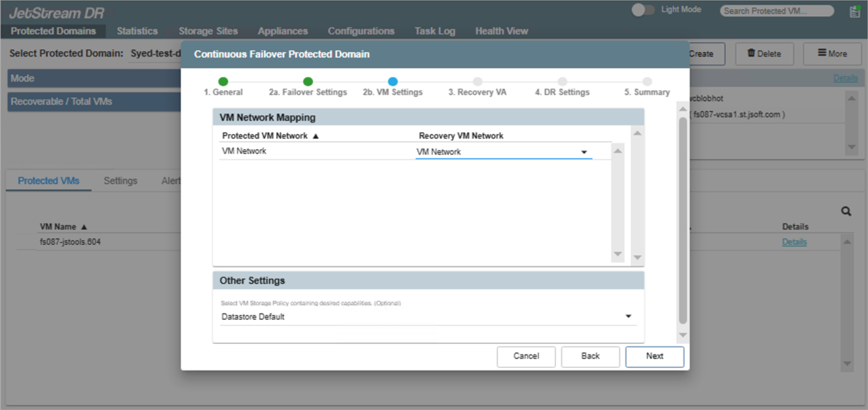Switch to the Health View tab
Image resolution: width=868 pixels, height=410 pixels.
pos(501,31)
